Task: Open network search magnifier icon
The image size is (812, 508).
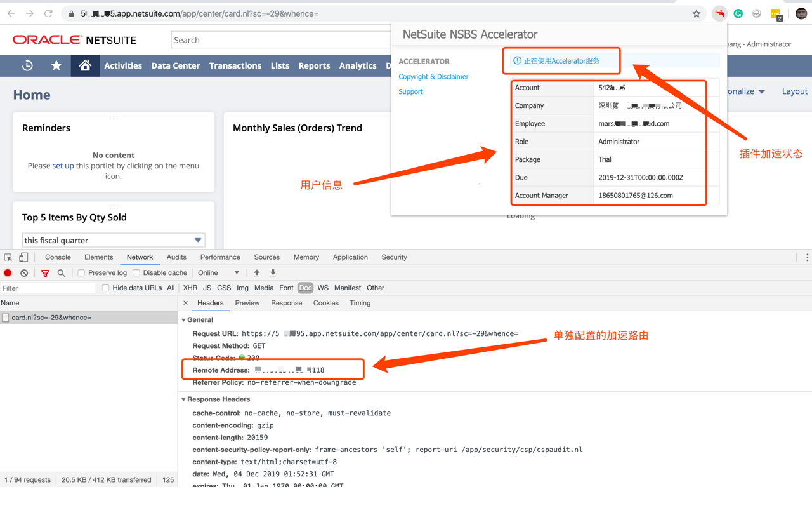Action: [62, 273]
